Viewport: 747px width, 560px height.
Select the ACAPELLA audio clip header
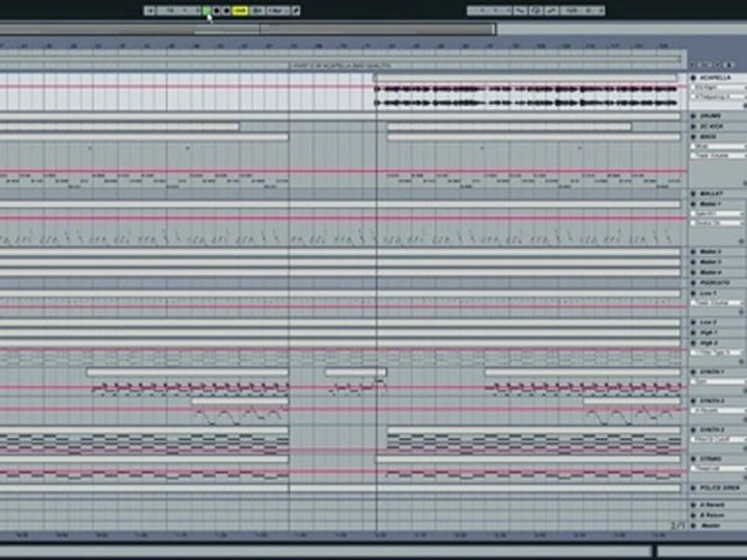[x=527, y=77]
